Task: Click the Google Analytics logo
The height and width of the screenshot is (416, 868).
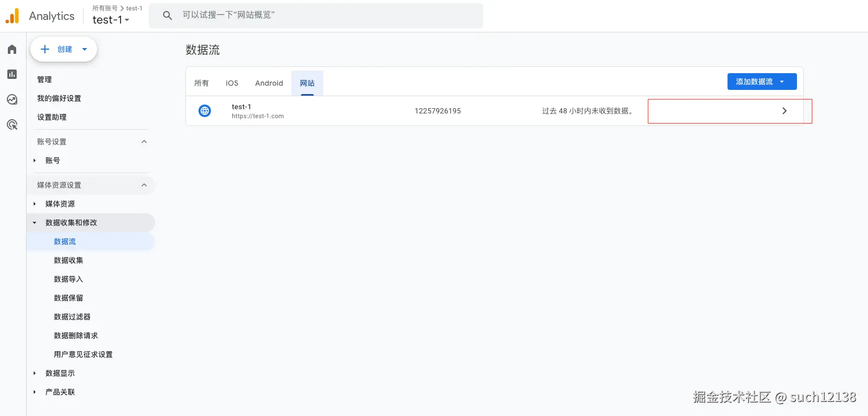Action: (x=12, y=16)
